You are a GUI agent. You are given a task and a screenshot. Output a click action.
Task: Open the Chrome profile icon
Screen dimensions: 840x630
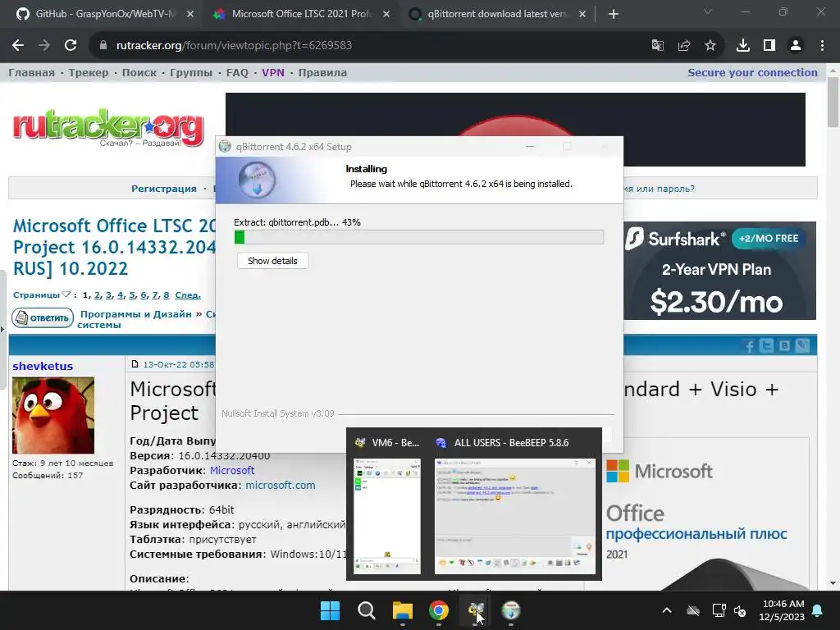pos(796,46)
